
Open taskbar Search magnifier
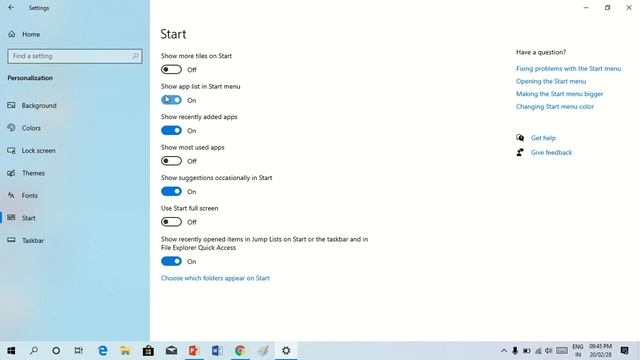coord(34,351)
